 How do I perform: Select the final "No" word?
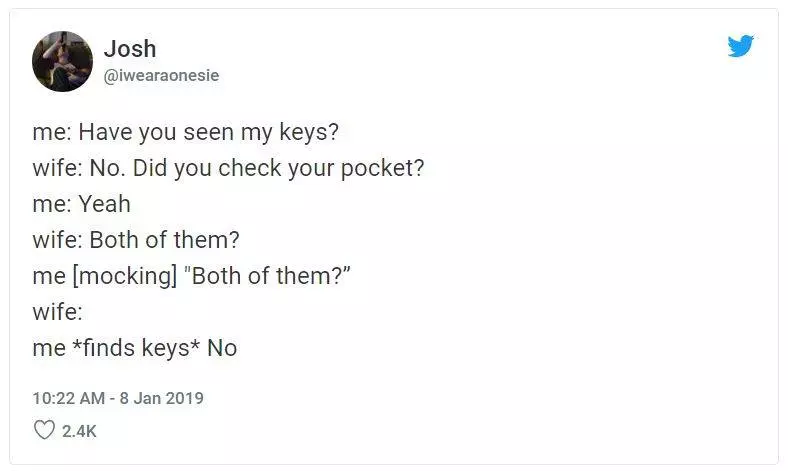click(x=222, y=348)
